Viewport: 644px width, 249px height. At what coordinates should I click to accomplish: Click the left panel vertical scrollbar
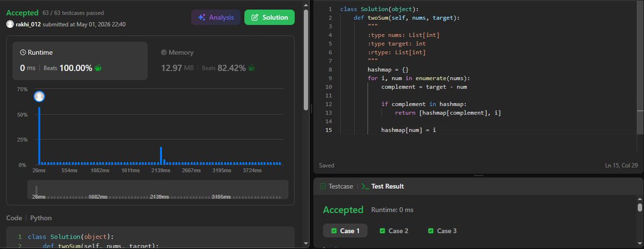tap(306, 60)
